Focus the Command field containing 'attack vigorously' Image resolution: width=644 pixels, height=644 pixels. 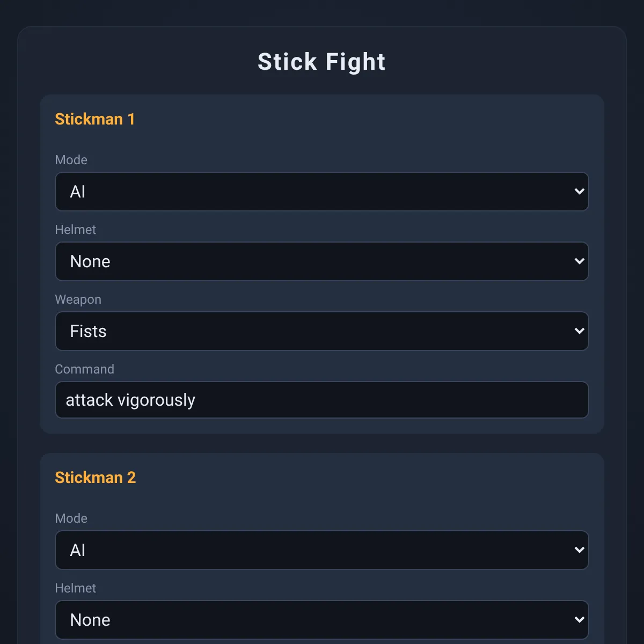(322, 400)
